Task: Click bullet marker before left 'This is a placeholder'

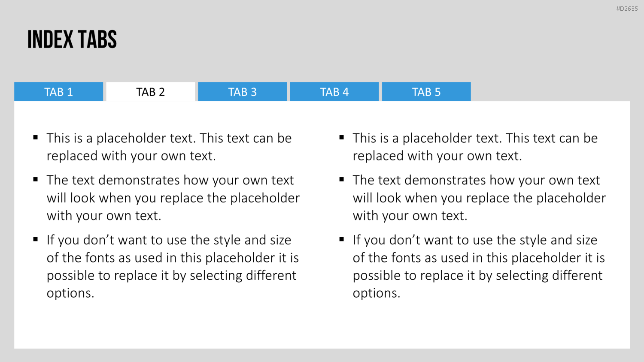Action: point(36,138)
